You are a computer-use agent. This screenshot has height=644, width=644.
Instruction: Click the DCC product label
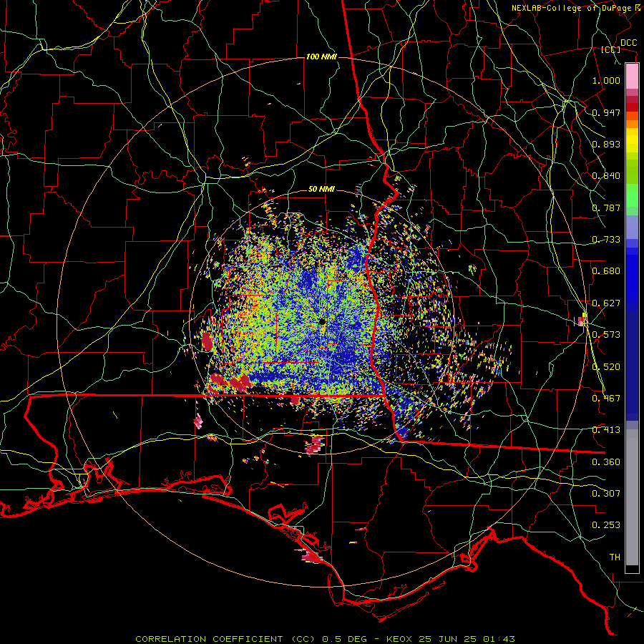tap(628, 43)
